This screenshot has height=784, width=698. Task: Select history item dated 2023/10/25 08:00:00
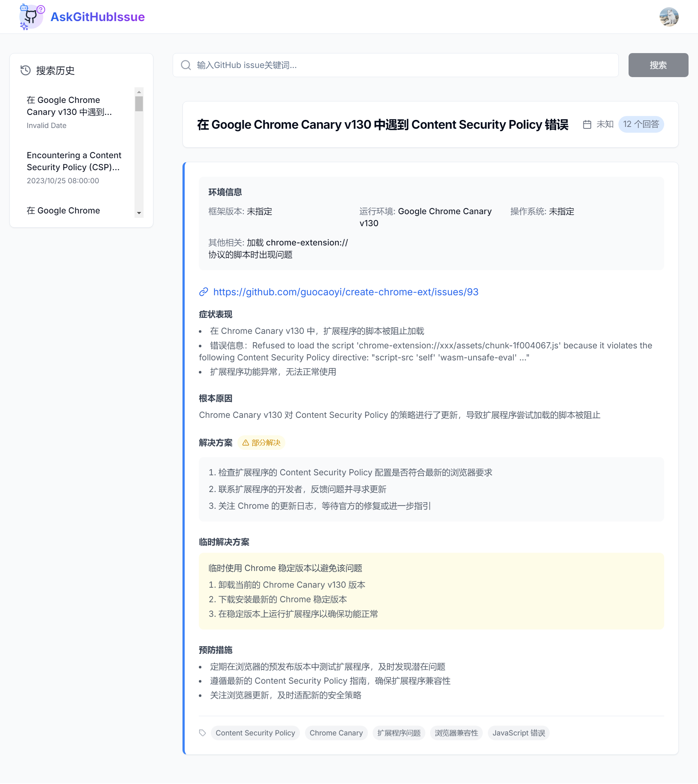[x=74, y=167]
